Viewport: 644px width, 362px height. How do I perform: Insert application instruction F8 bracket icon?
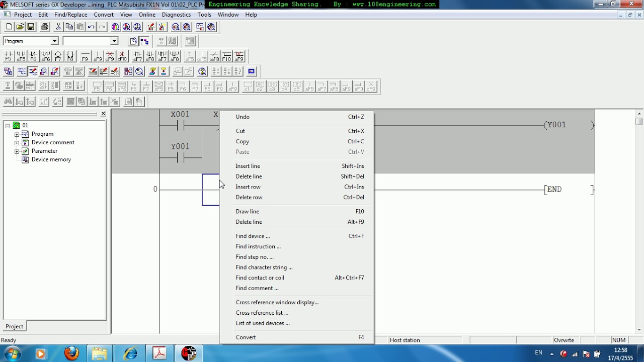click(70, 56)
